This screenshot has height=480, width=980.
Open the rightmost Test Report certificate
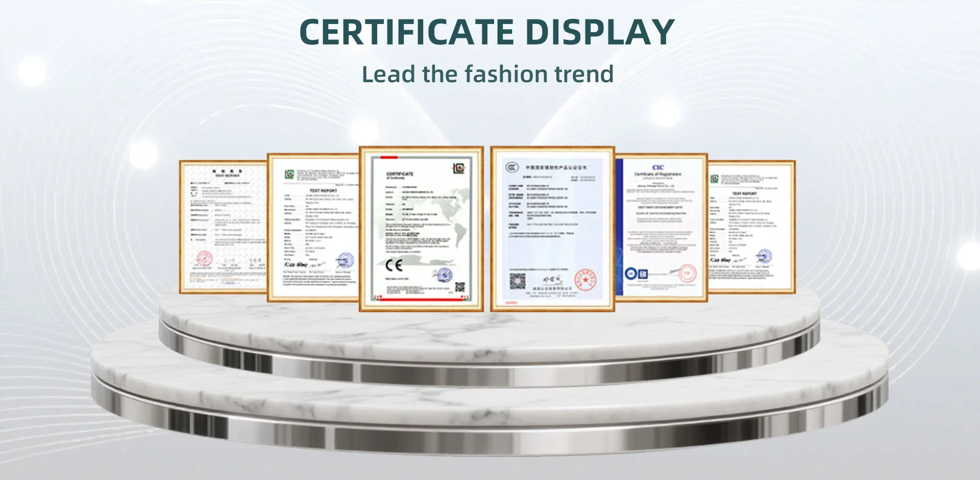point(752,227)
